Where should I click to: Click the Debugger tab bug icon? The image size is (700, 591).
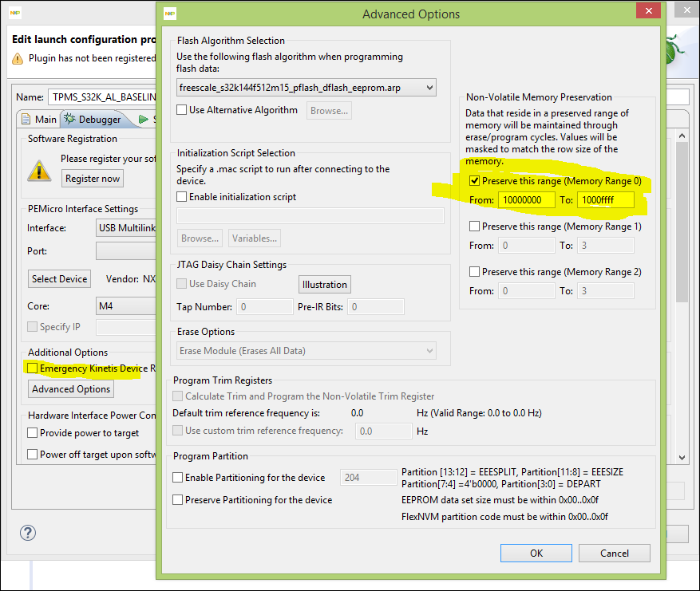pos(69,119)
